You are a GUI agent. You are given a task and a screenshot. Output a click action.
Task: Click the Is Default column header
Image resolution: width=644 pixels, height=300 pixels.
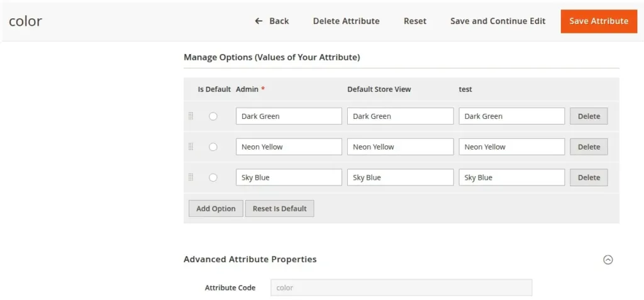(214, 89)
